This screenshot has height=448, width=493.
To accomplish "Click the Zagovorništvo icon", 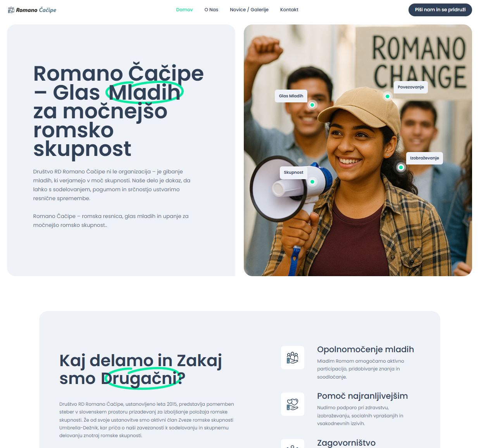I will click(292, 444).
